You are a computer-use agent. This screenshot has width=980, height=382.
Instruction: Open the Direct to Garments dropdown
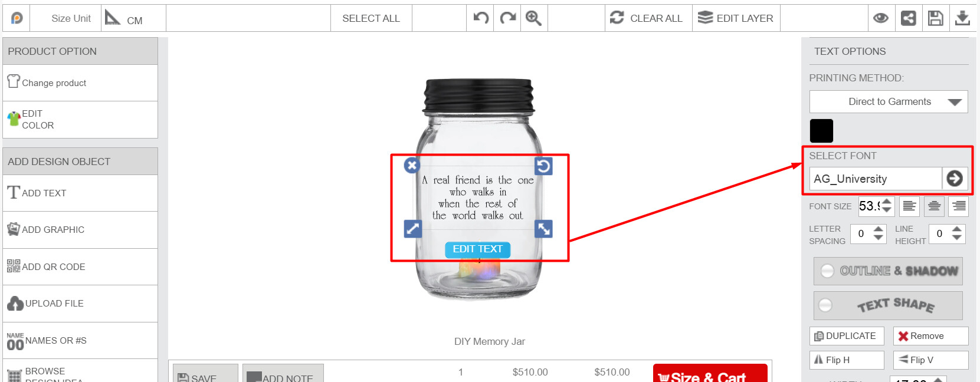click(889, 101)
